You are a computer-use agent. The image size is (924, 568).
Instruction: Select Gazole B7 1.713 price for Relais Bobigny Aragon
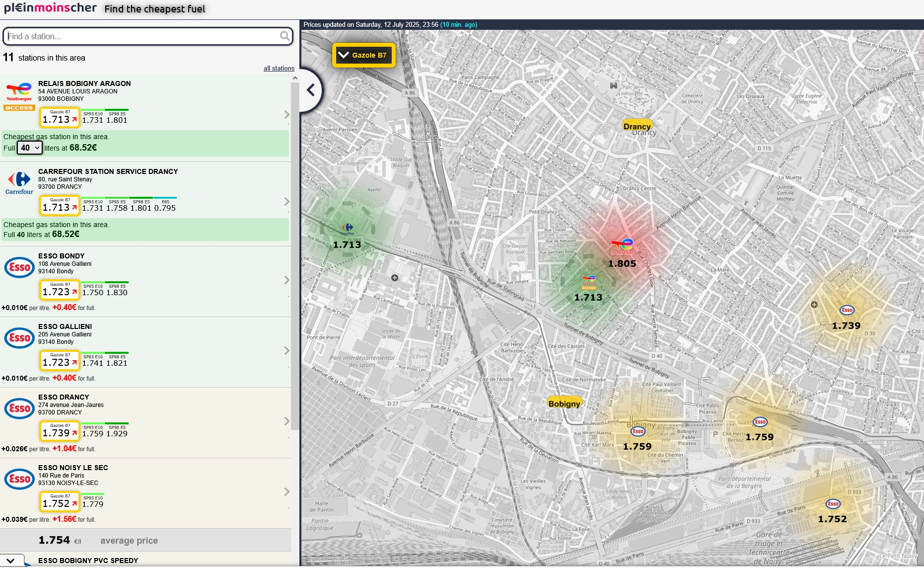pos(60,118)
